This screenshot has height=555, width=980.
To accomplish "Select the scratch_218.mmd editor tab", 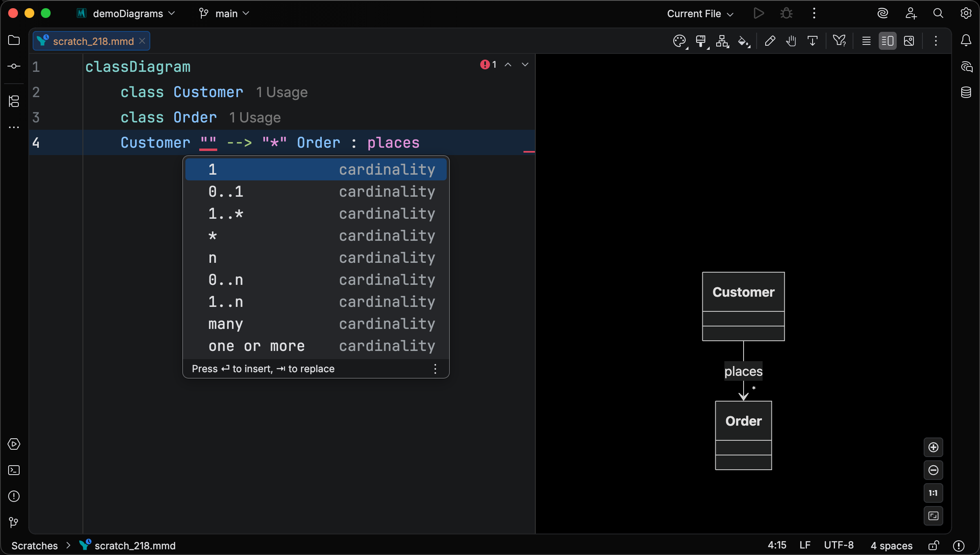I will (x=91, y=41).
